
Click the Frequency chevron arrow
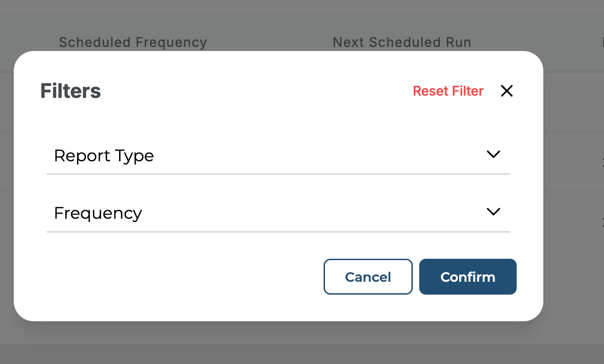(x=493, y=212)
